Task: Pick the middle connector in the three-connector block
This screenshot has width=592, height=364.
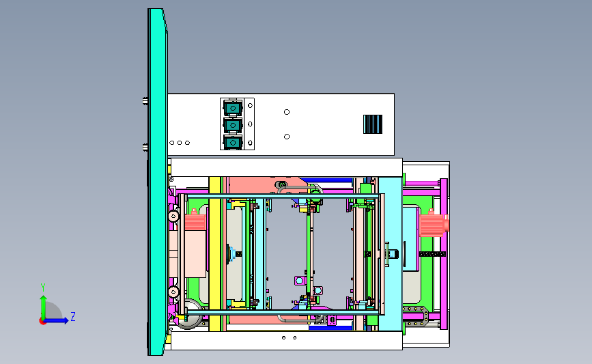Action: tap(233, 125)
